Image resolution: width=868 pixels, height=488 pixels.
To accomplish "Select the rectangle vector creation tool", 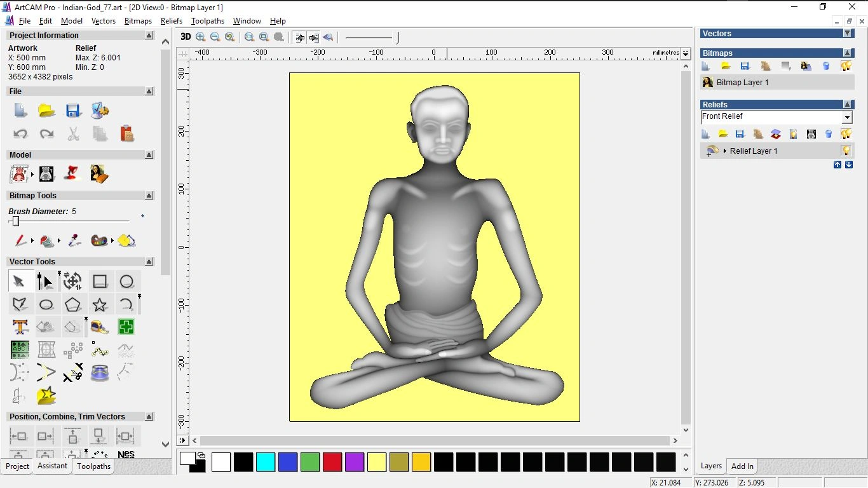I will coord(100,281).
